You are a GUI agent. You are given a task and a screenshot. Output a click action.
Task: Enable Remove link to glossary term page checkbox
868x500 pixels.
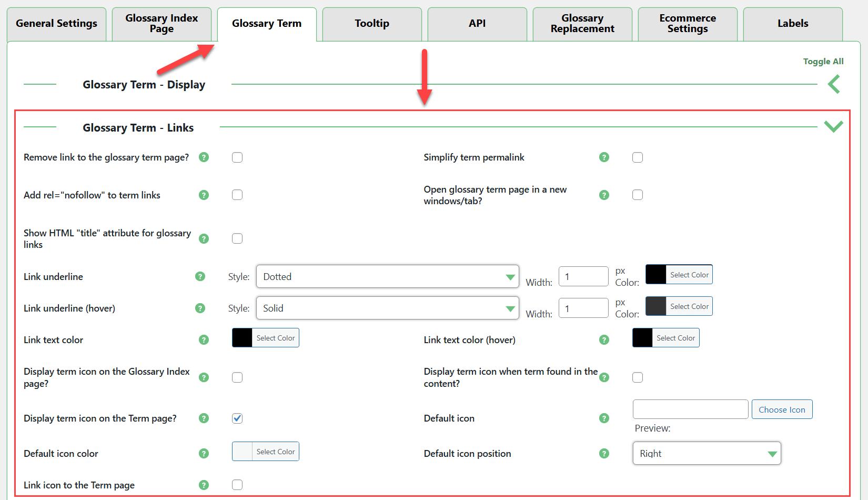point(237,157)
